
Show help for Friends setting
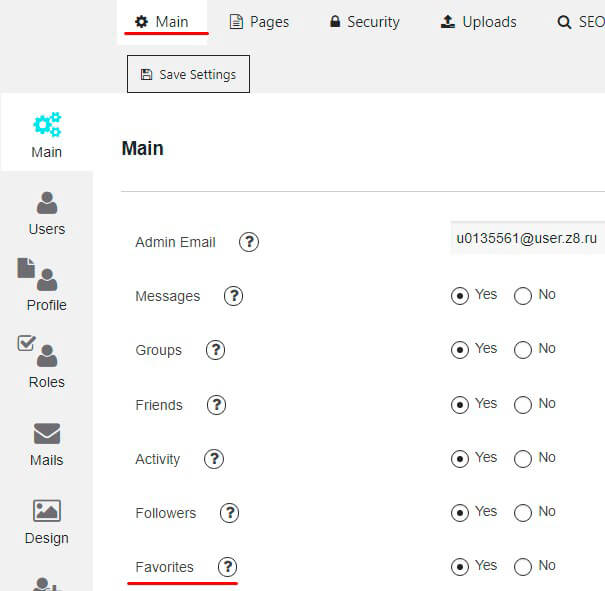tap(216, 405)
